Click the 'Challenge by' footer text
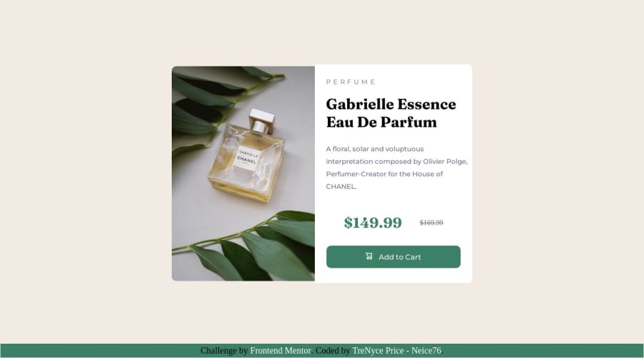644x358 pixels. tap(224, 351)
